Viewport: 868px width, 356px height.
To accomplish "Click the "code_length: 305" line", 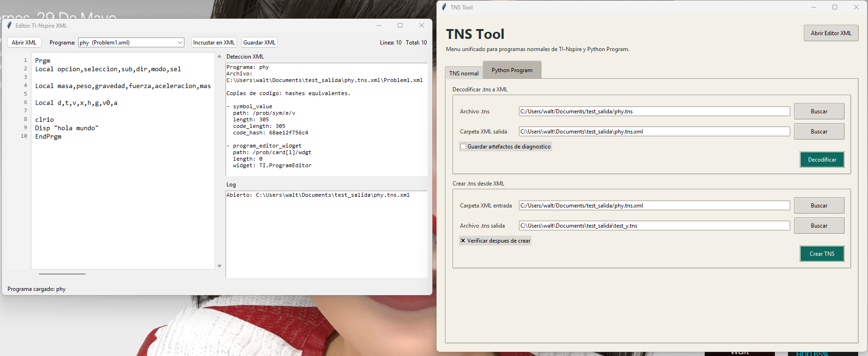I will click(x=259, y=126).
